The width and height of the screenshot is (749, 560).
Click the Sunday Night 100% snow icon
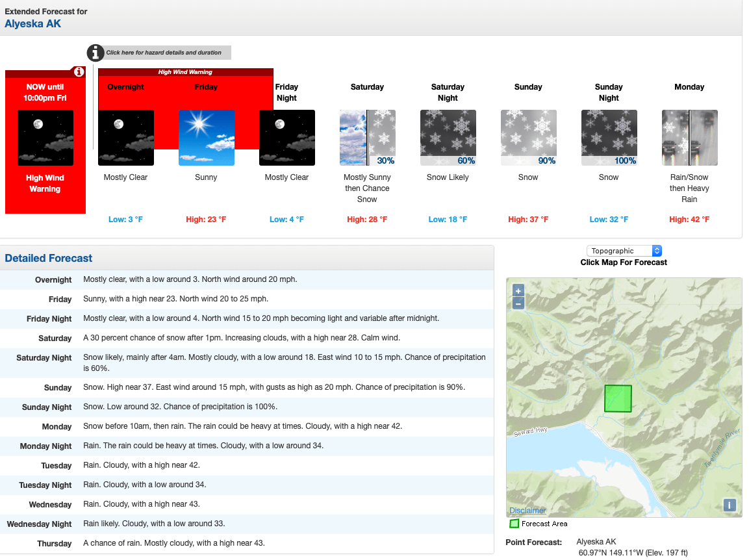point(609,138)
